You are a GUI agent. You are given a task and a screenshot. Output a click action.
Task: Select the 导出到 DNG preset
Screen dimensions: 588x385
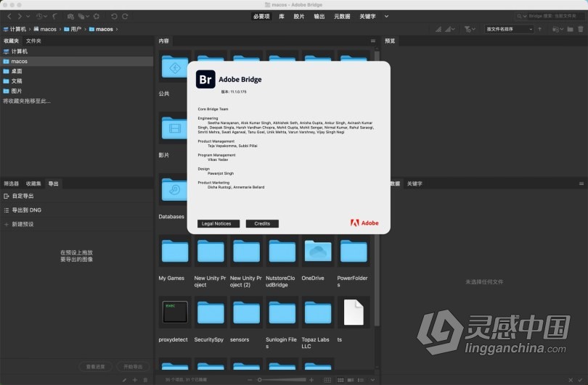tap(77, 210)
